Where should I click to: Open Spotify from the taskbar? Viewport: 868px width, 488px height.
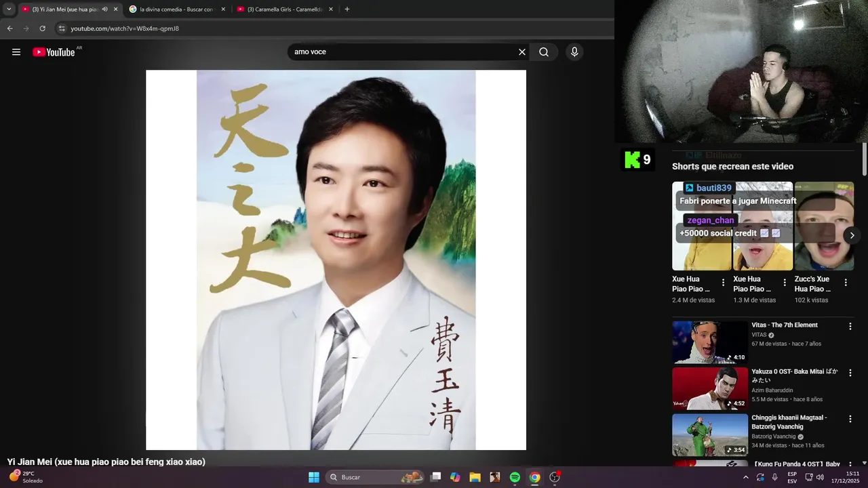(x=515, y=477)
